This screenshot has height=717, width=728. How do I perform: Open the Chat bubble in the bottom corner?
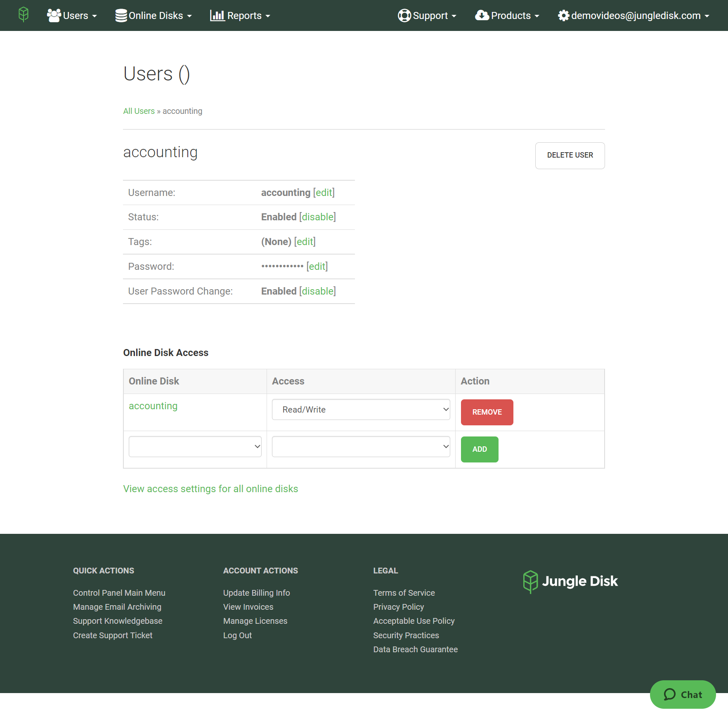point(683,694)
